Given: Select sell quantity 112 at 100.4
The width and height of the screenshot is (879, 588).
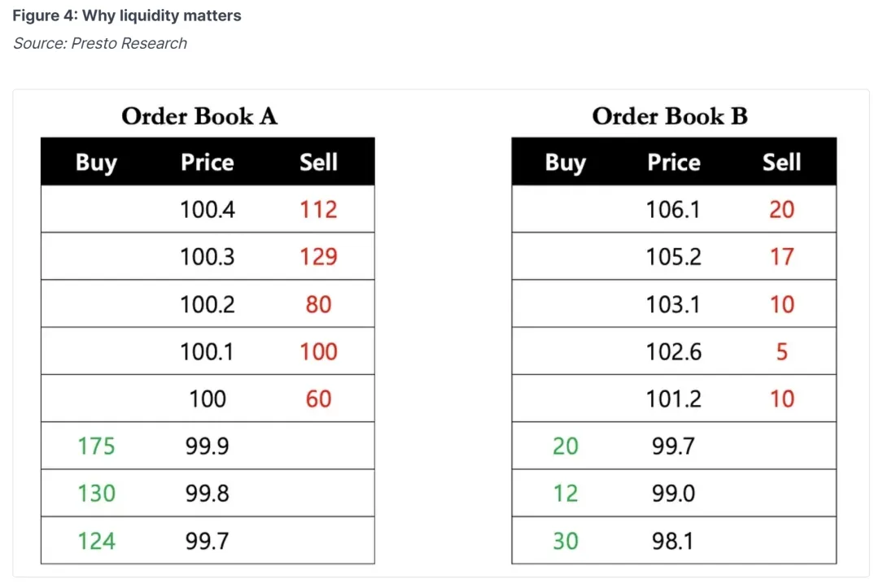Looking at the screenshot, I should pyautogui.click(x=318, y=210).
